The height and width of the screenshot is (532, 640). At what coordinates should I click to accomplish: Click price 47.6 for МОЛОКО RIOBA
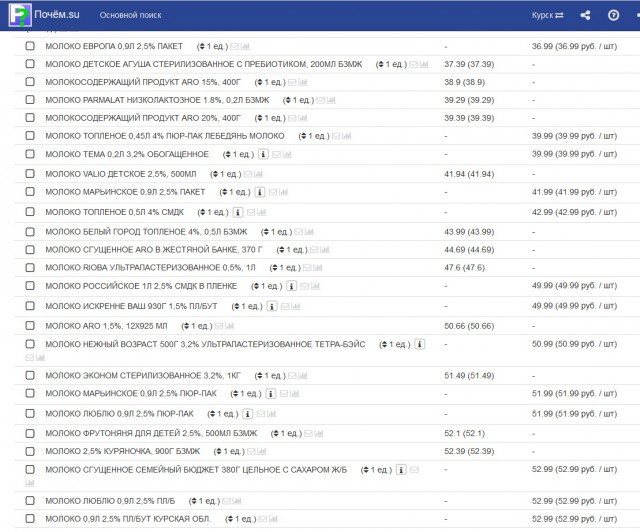(x=464, y=268)
